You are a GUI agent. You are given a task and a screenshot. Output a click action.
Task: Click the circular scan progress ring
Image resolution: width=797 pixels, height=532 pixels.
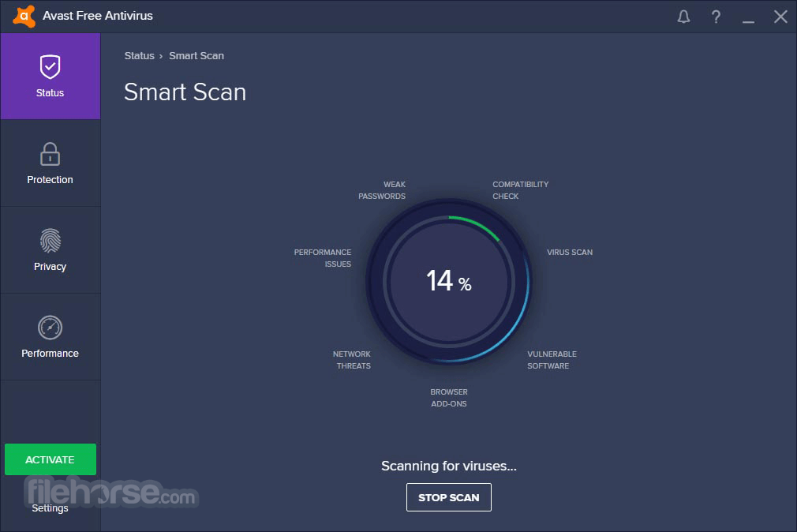(449, 281)
